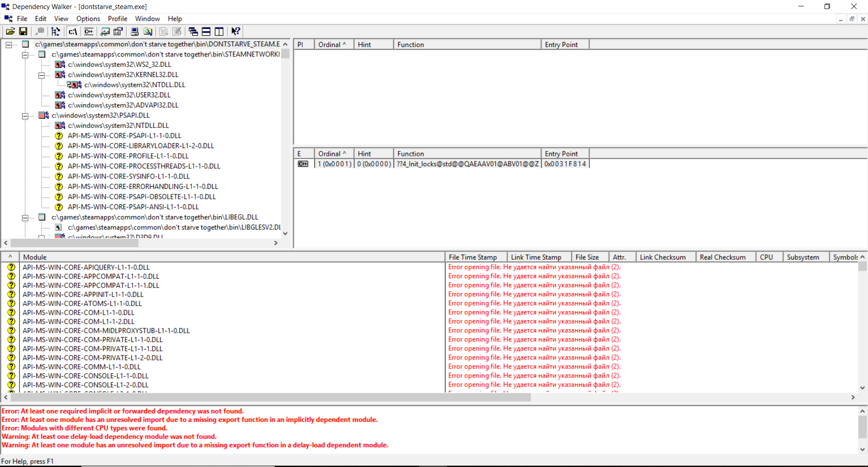Click down arrow of error log scrollbar

pyautogui.click(x=863, y=450)
